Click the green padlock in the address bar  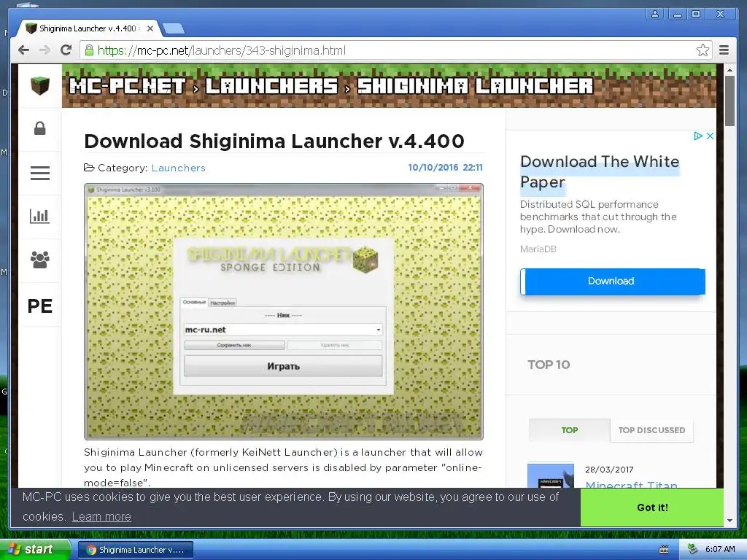(x=89, y=50)
